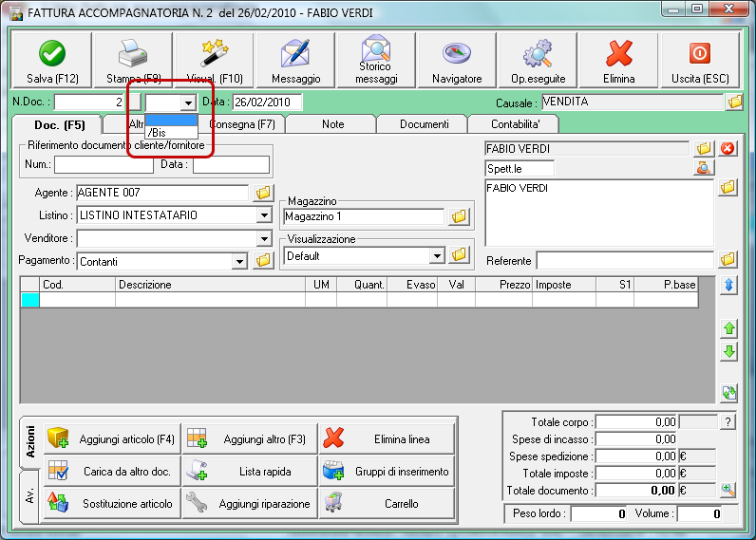Screen dimensions: 756x540
Task: Open the Documenti tab
Action: click(424, 124)
